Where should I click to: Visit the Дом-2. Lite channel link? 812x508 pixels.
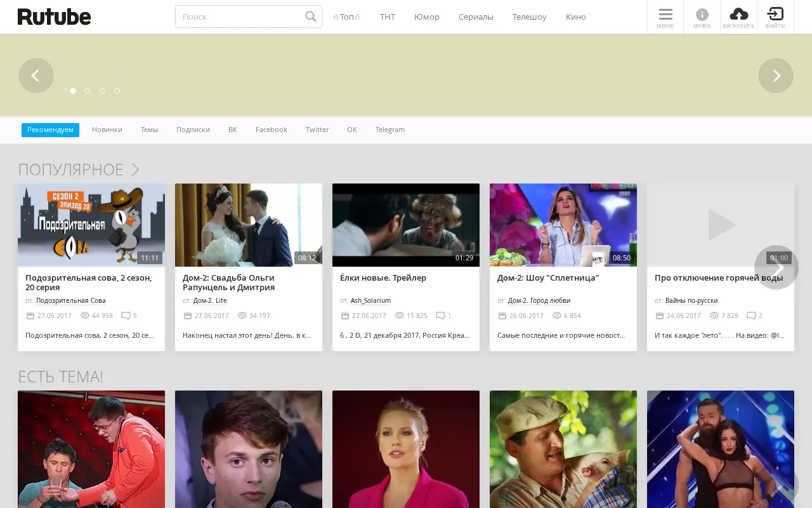point(210,300)
